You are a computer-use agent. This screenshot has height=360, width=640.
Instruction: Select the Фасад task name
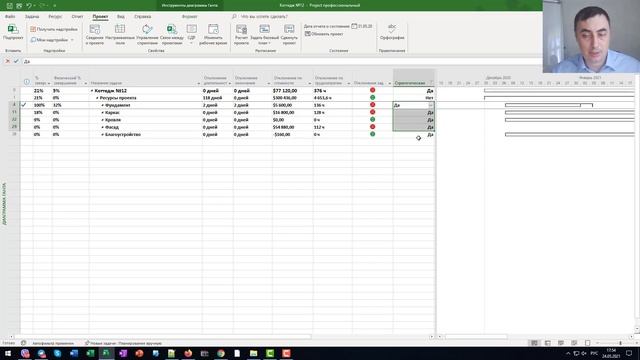(x=112, y=127)
